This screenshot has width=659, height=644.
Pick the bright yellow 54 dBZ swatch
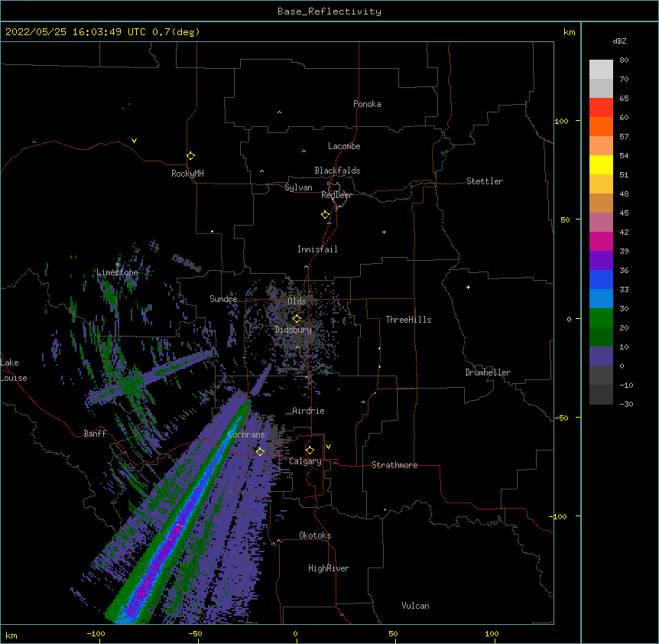[x=601, y=164]
